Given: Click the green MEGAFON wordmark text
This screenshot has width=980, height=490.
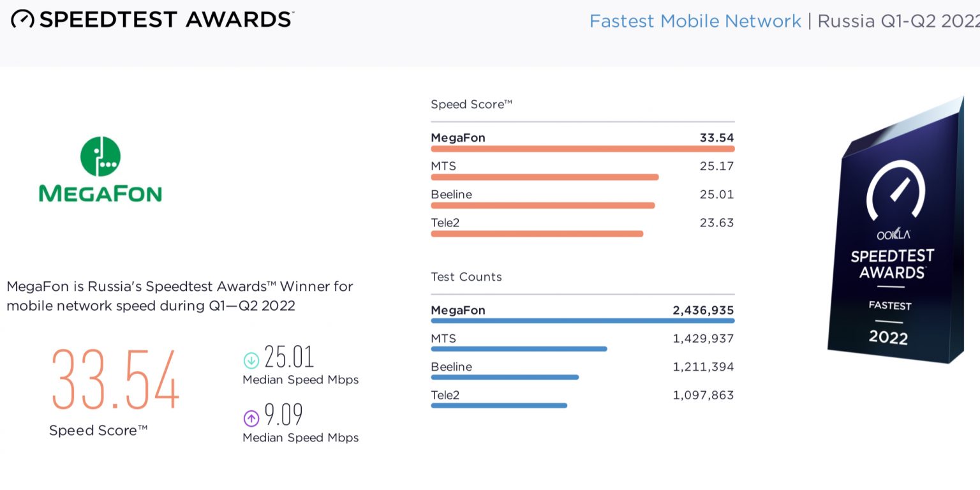Looking at the screenshot, I should pos(100,193).
